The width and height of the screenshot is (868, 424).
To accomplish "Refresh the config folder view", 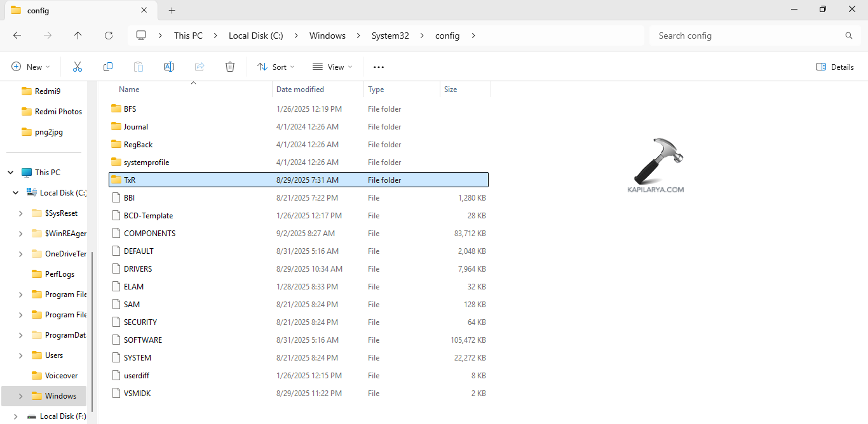I will click(109, 36).
